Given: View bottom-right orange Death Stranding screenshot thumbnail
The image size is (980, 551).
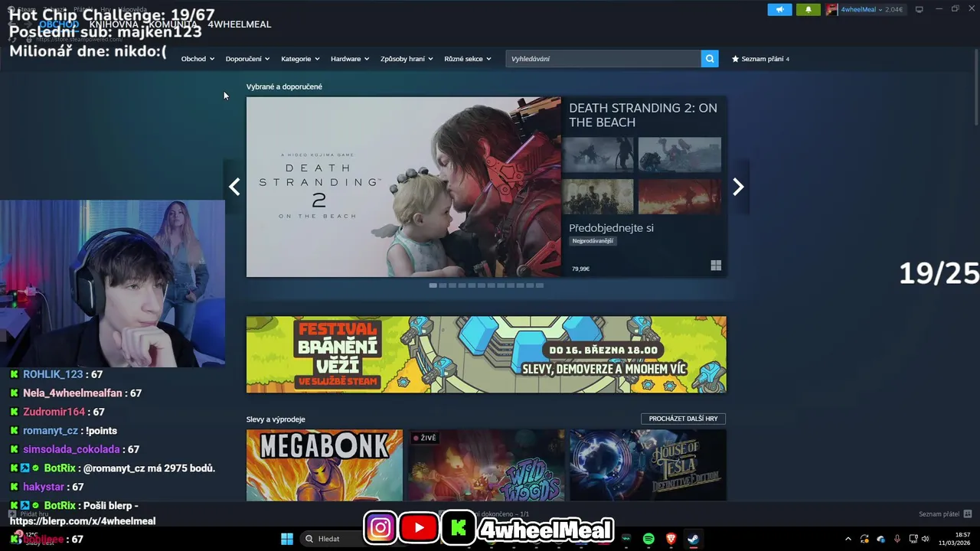Looking at the screenshot, I should point(680,197).
